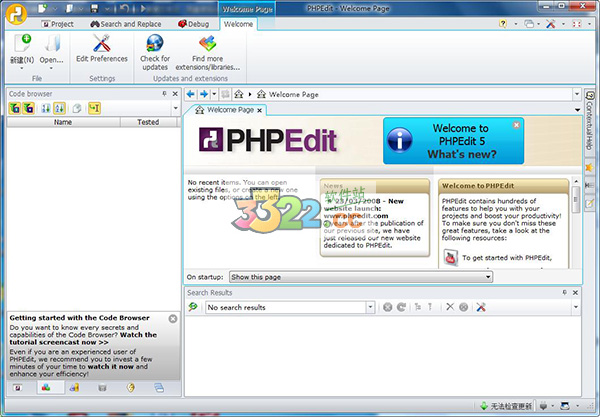Click the X clear icon in Search Results toolbar
Image resolution: width=600 pixels, height=417 pixels.
(450, 307)
